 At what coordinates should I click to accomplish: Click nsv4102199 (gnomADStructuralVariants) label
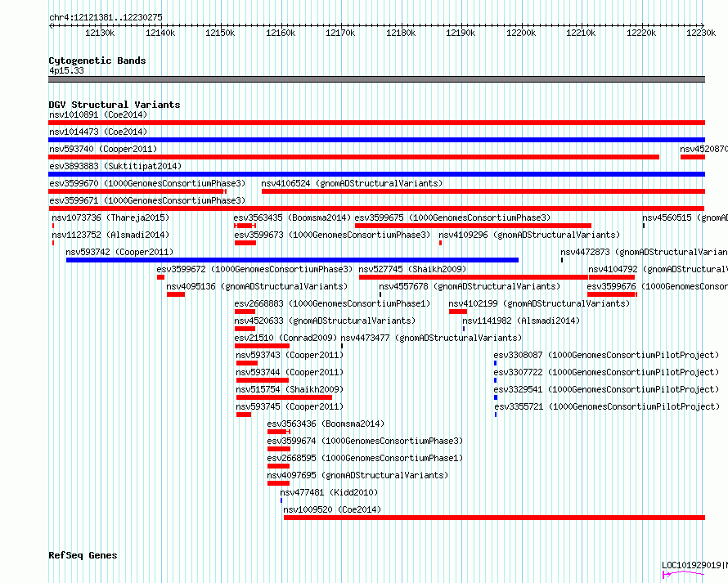(x=539, y=303)
